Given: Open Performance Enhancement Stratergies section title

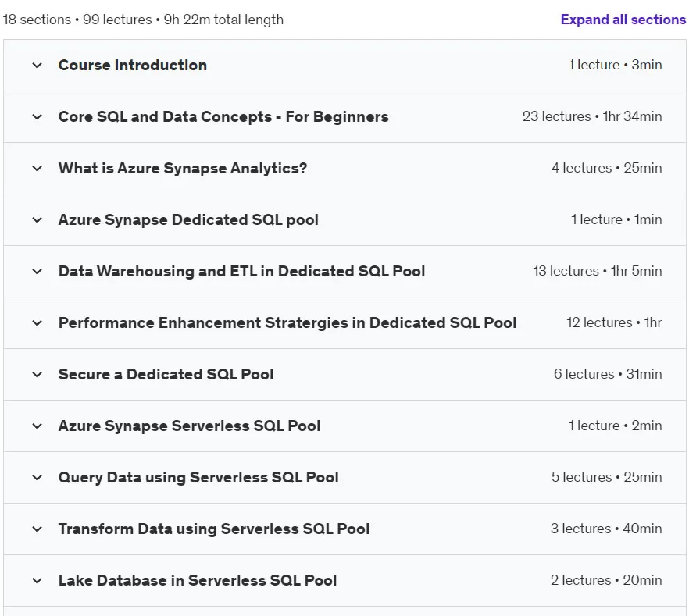Looking at the screenshot, I should (x=287, y=322).
